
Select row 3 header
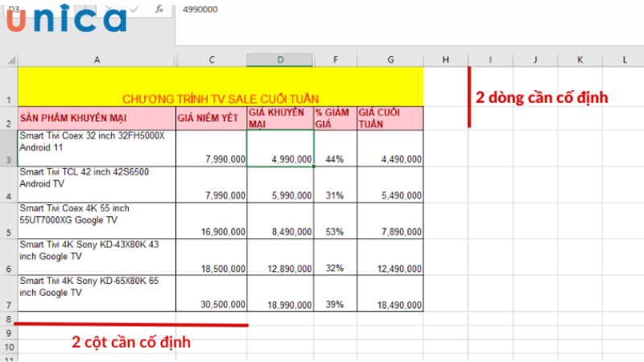pos(8,149)
